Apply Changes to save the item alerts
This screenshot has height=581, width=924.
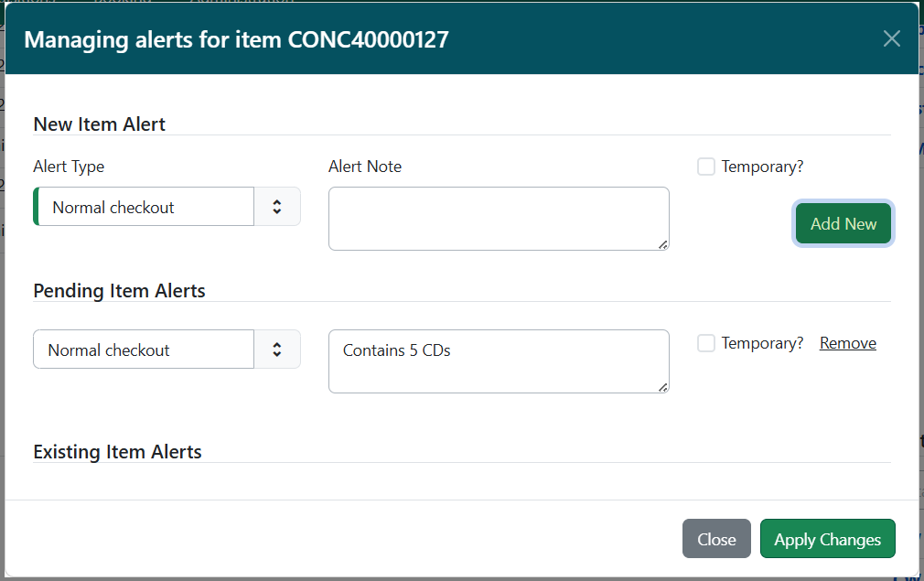(x=827, y=538)
